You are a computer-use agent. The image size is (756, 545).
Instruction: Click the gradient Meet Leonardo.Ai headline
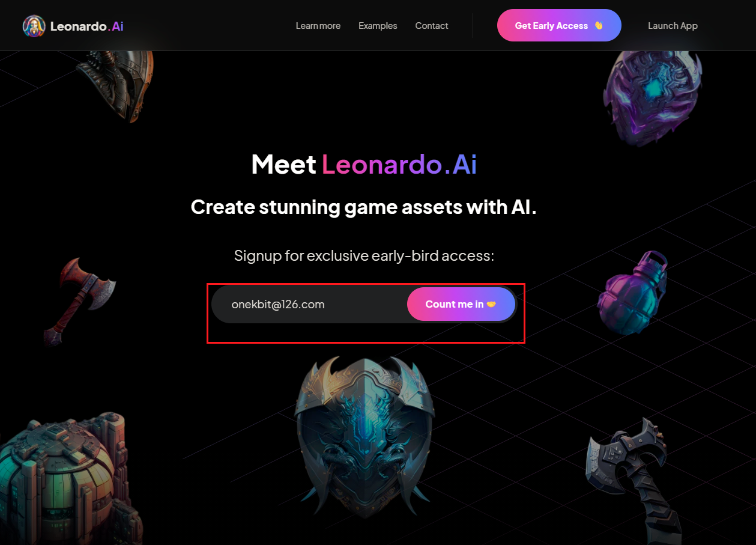click(x=364, y=164)
